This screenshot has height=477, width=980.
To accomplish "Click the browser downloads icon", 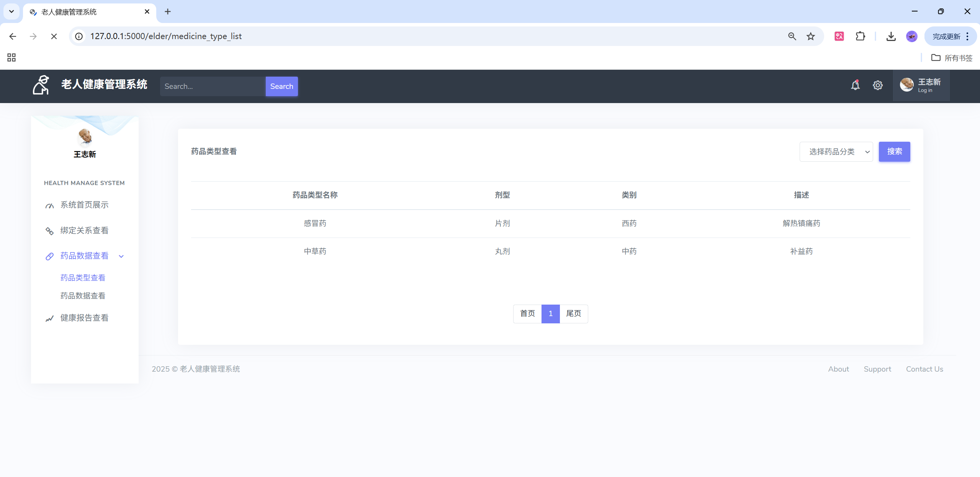I will click(x=891, y=36).
